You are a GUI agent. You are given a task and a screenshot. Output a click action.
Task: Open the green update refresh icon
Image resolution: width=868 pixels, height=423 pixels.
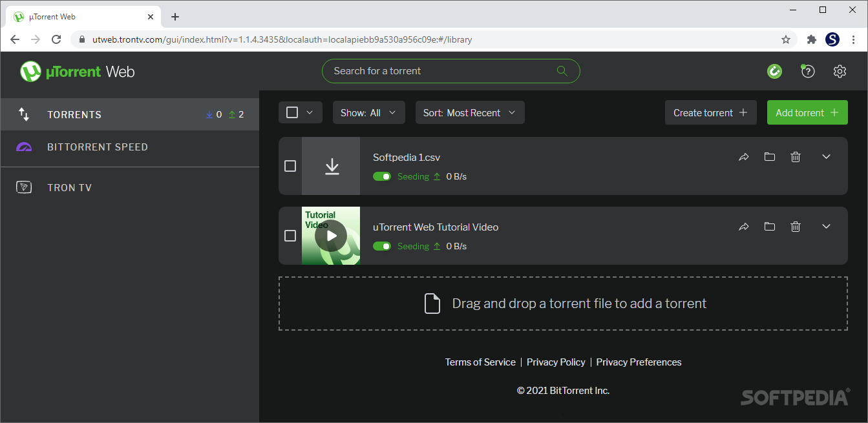(x=774, y=72)
